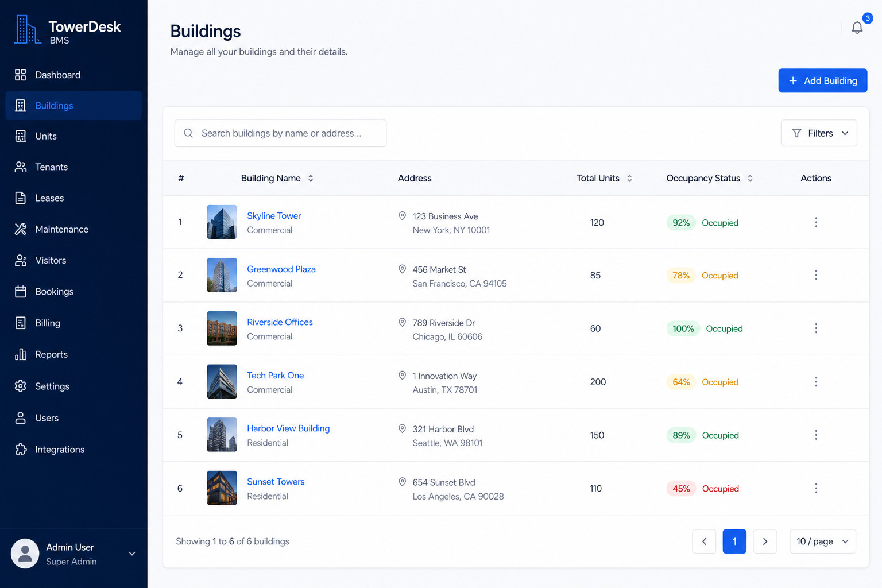Open the Riverside Offices link

pyautogui.click(x=280, y=322)
